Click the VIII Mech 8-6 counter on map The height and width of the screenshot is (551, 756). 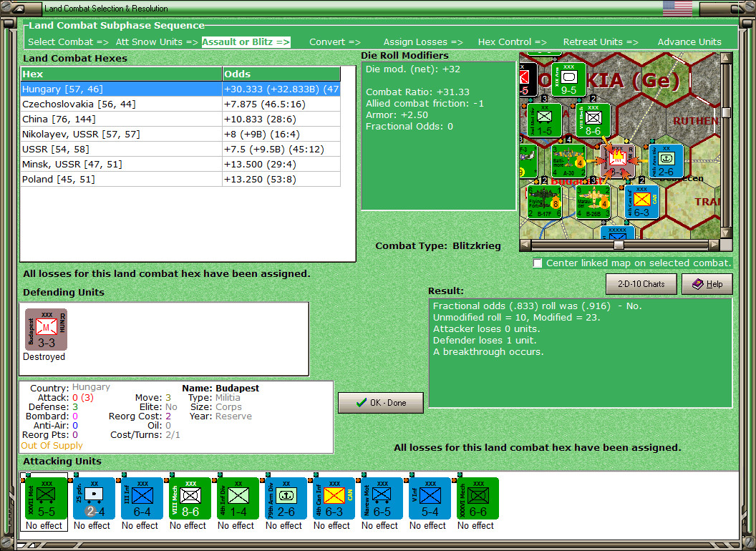(593, 120)
